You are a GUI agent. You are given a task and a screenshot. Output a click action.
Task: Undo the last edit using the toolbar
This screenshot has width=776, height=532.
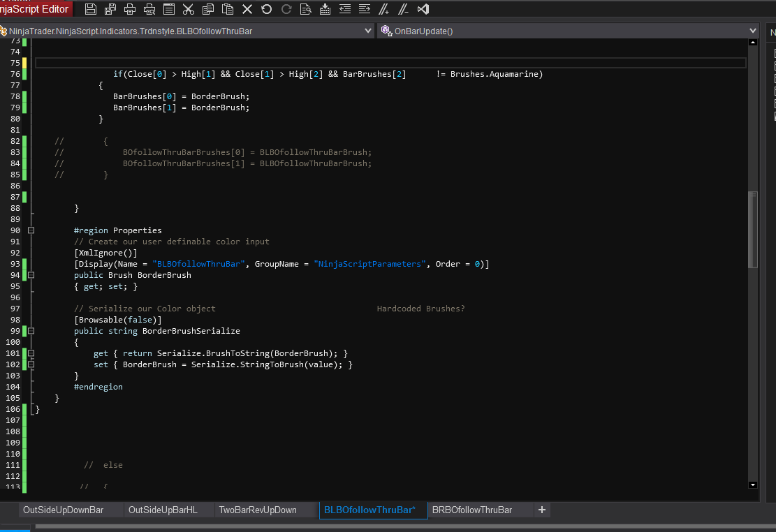266,9
